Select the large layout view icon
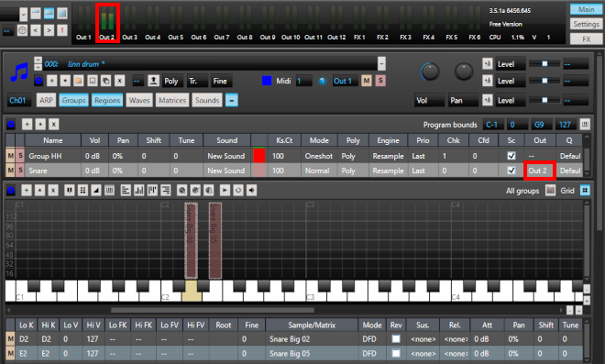Image resolution: width=605 pixels, height=364 pixels. [x=61, y=13]
